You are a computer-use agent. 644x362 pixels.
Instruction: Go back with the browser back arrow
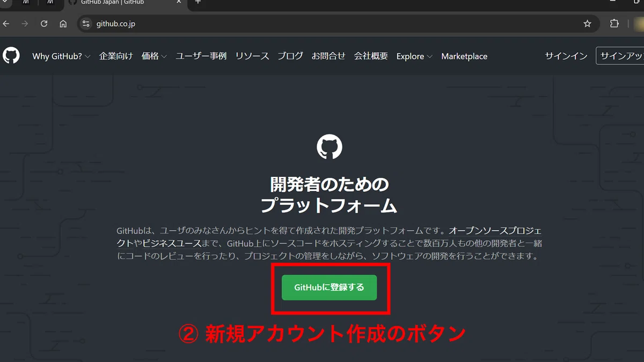6,24
